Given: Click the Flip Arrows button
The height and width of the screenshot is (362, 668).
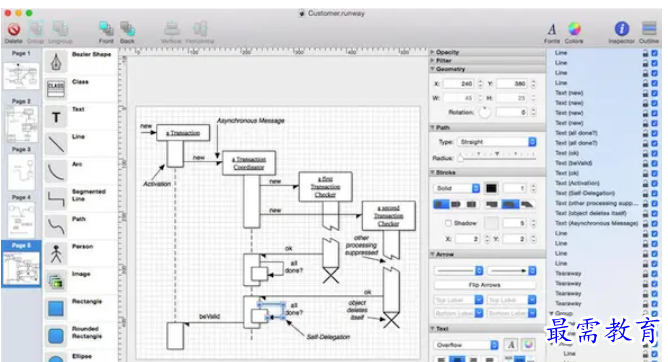Looking at the screenshot, I should [484, 285].
